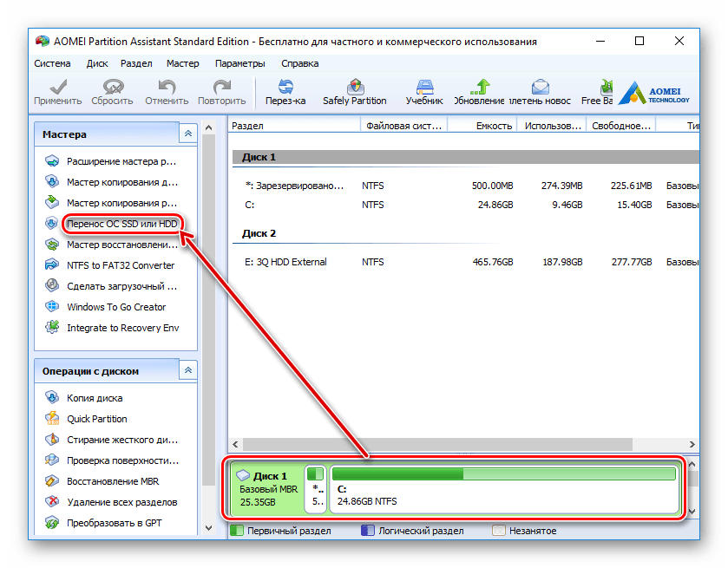The height and width of the screenshot is (568, 728).
Task: Click the Quick Partition icon
Action: coord(51,419)
